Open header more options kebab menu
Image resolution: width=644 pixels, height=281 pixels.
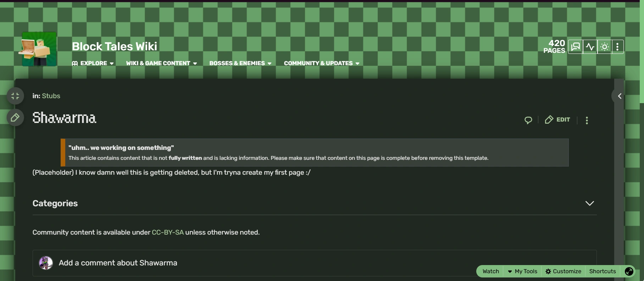617,47
